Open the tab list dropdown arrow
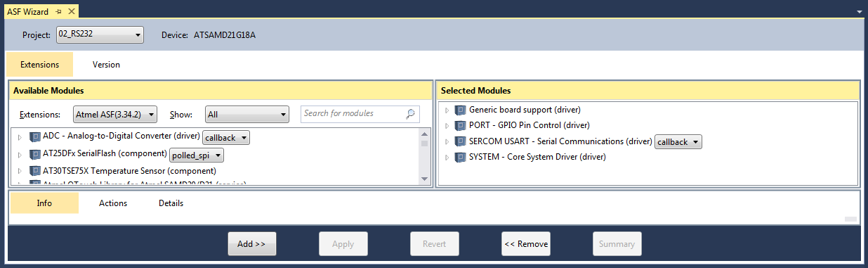The height and width of the screenshot is (268, 868). (x=860, y=12)
